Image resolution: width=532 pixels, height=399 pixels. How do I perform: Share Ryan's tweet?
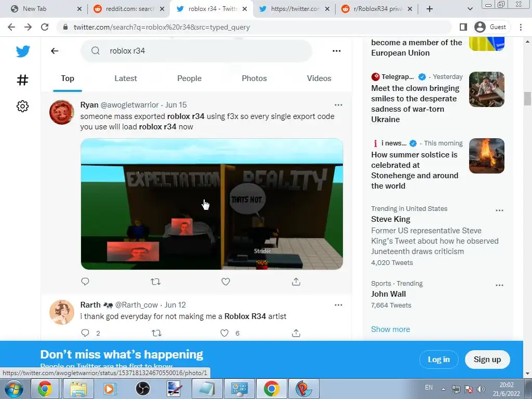(296, 282)
